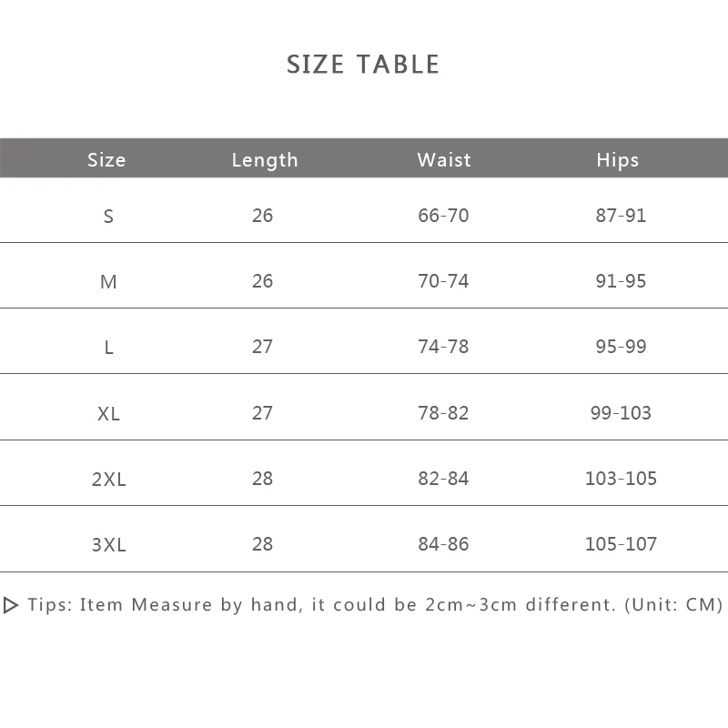Click the M size row label
The image size is (728, 728).
(x=108, y=282)
